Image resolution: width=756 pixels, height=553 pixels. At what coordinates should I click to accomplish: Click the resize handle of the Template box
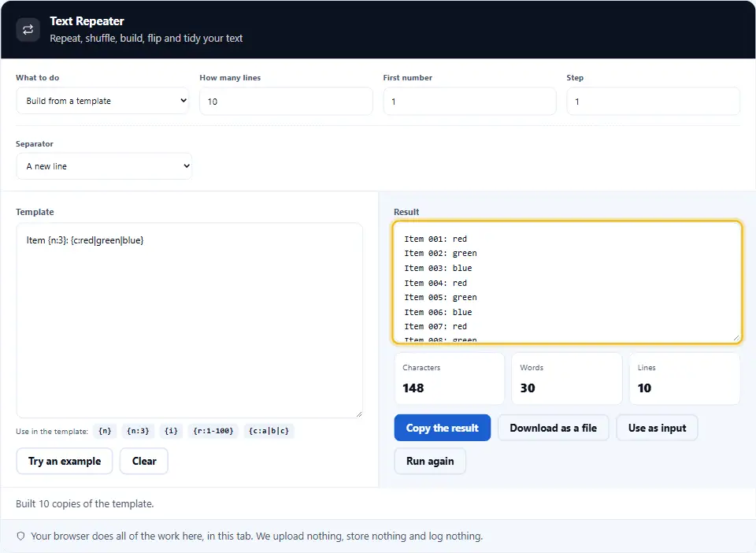pos(359,414)
